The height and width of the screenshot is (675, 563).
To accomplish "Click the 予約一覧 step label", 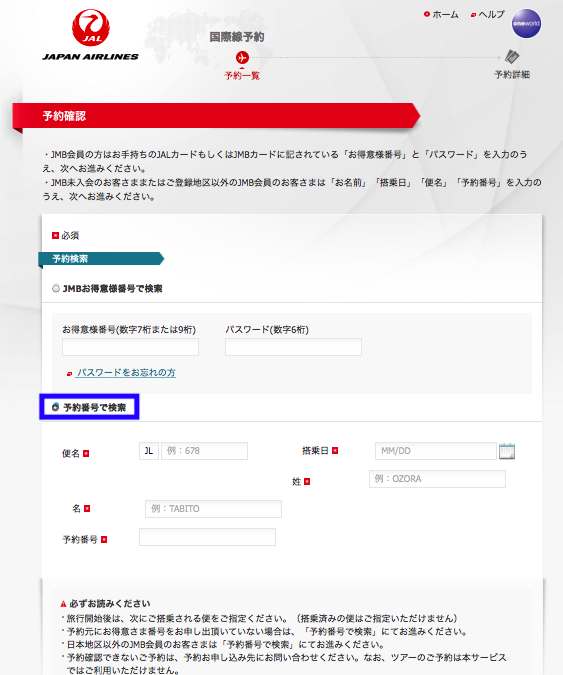I will tap(242, 76).
